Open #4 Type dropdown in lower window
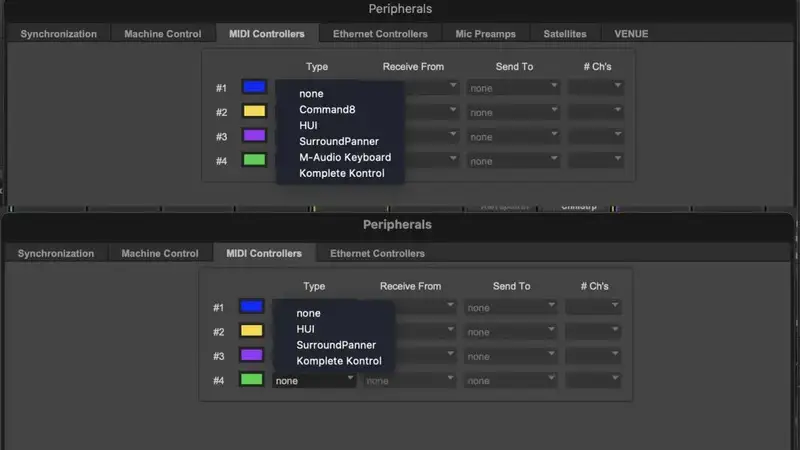 (x=314, y=381)
